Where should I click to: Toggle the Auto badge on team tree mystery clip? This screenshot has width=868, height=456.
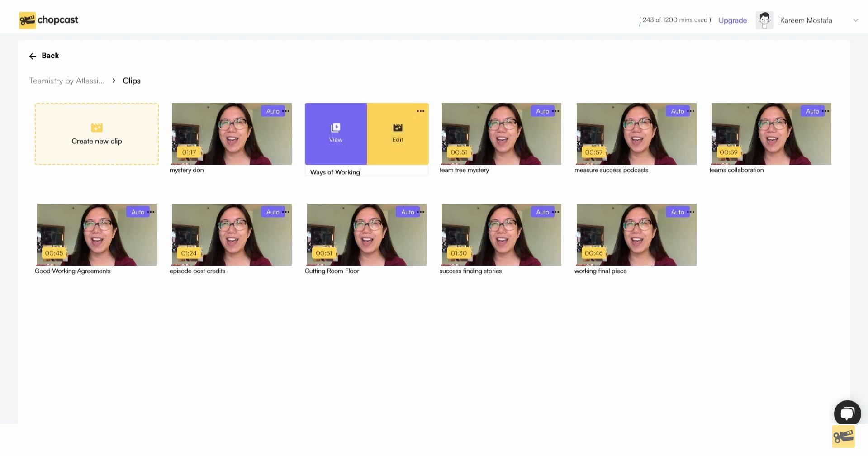(x=542, y=111)
